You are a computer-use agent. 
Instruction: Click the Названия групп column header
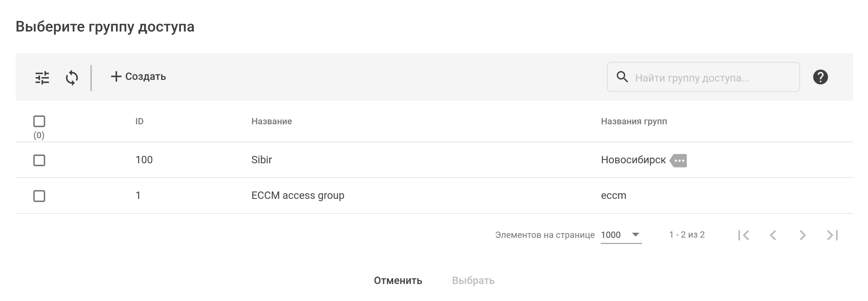pos(634,121)
